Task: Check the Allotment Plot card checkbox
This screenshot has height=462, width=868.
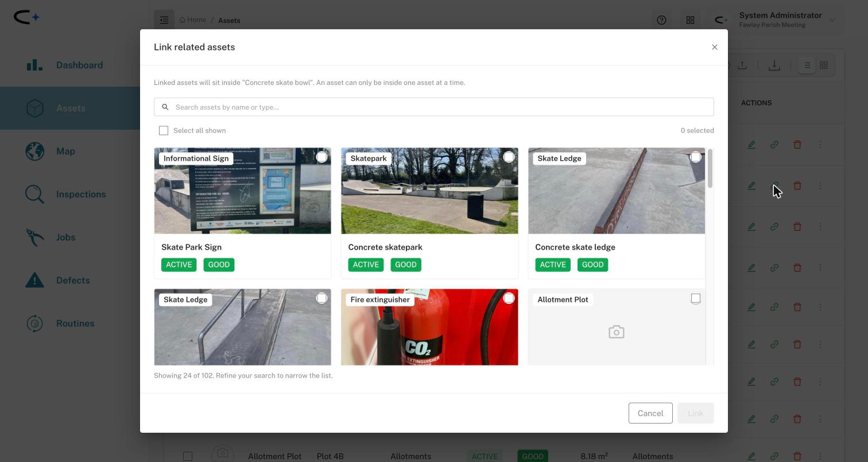Action: pos(696,298)
